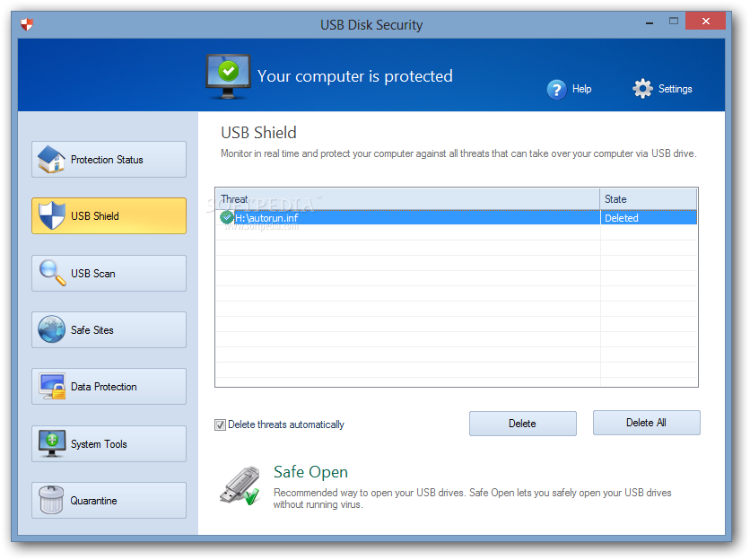Switch to the USB Shield tab
This screenshot has height=560, width=750.
(108, 215)
